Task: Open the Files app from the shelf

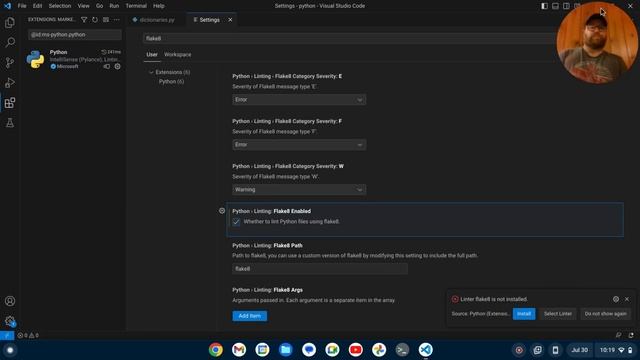Action: click(286, 350)
